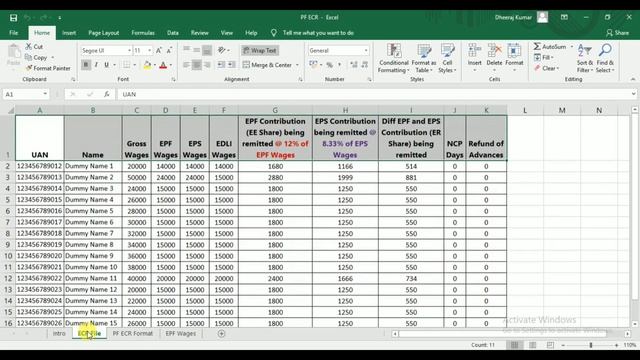Click the insert function fx icon
640x360 pixels.
pos(107,94)
